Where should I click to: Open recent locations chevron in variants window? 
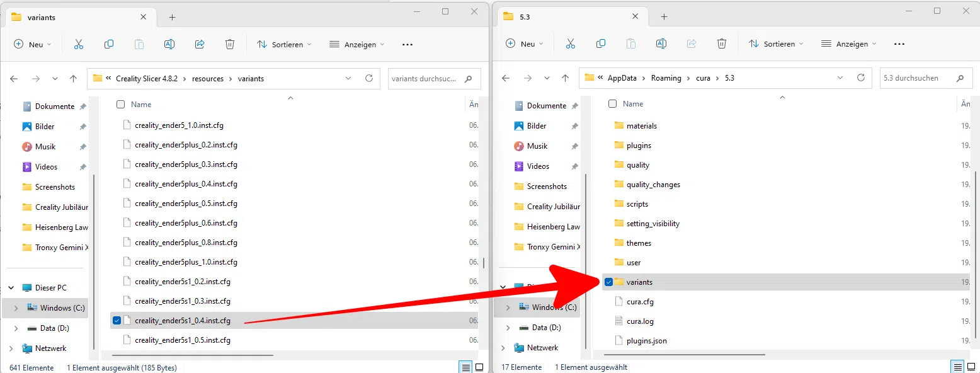tap(55, 79)
